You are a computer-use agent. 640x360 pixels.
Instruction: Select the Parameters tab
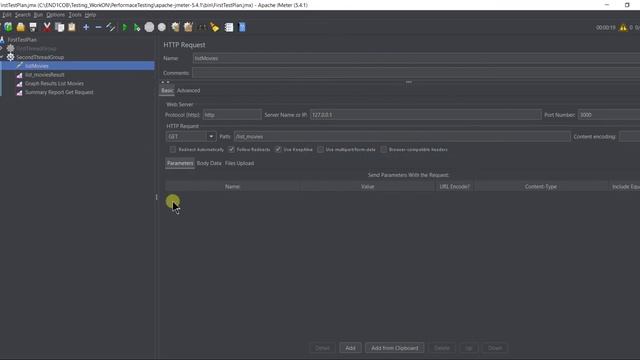click(x=180, y=163)
